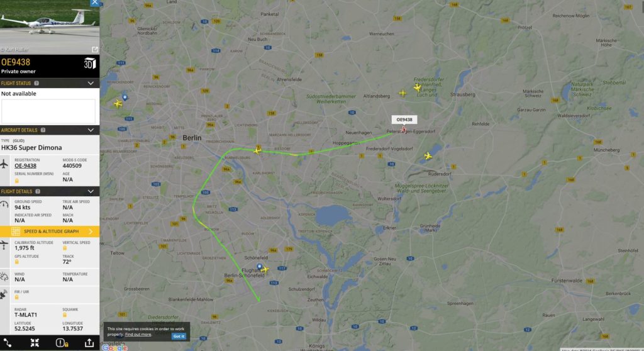Collapse the Aircraft Details section

coord(91,130)
